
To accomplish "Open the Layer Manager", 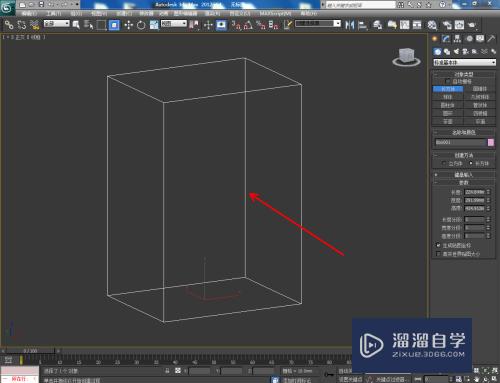I will coord(378,25).
